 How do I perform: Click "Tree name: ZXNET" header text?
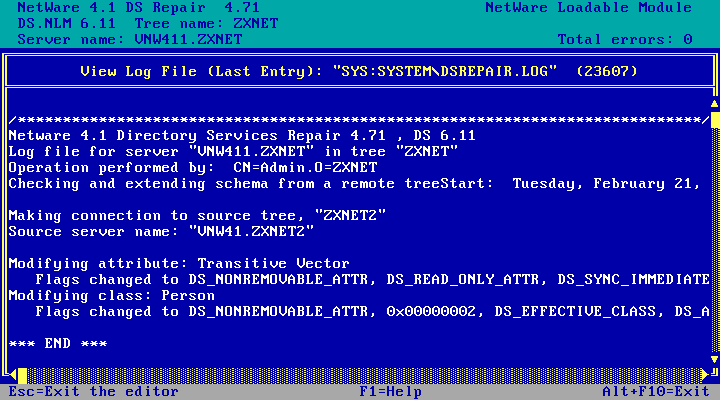[x=206, y=23]
